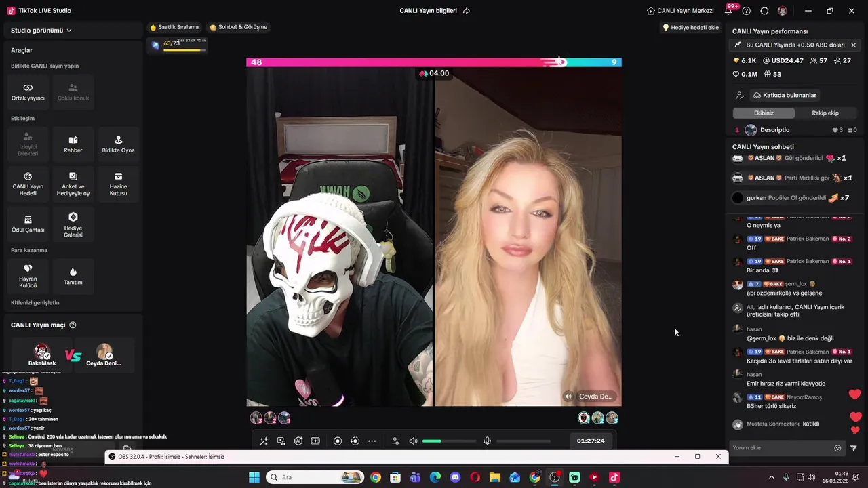Select Sohbet & Görüşme tab
Screen dimensions: 868x488
(x=238, y=27)
